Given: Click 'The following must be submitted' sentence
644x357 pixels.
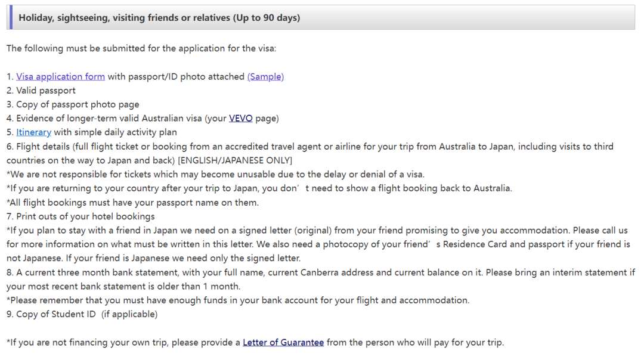Looking at the screenshot, I should (141, 48).
